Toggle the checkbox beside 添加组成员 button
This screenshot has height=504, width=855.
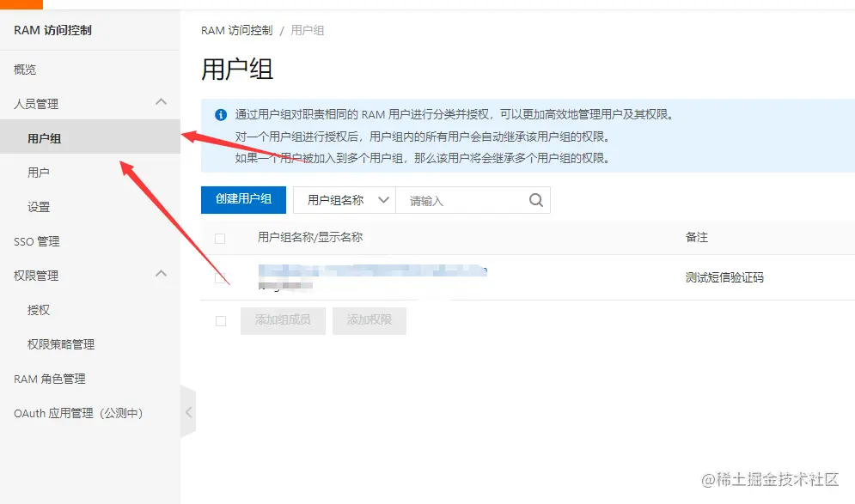(221, 321)
